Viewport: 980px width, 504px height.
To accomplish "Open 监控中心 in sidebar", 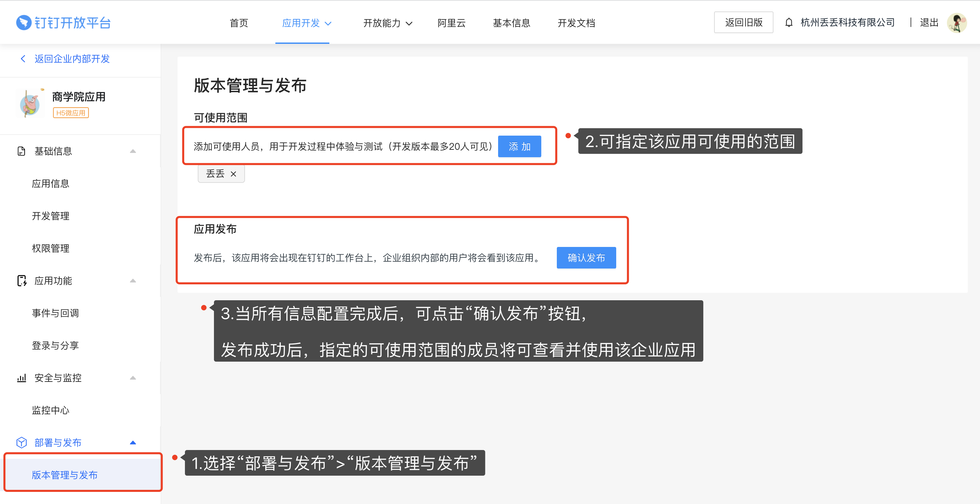I will 51,410.
